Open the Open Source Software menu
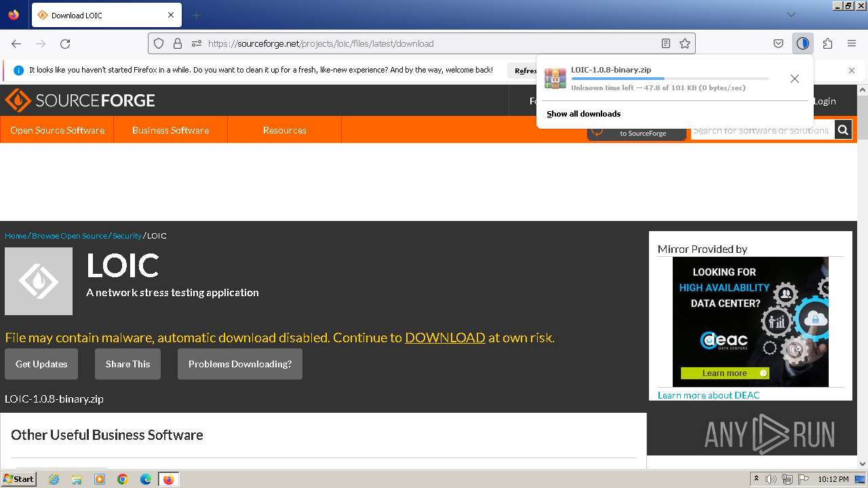 [x=58, y=130]
